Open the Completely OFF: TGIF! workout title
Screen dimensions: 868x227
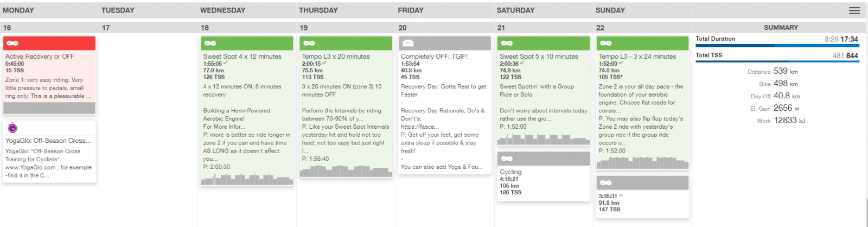434,56
